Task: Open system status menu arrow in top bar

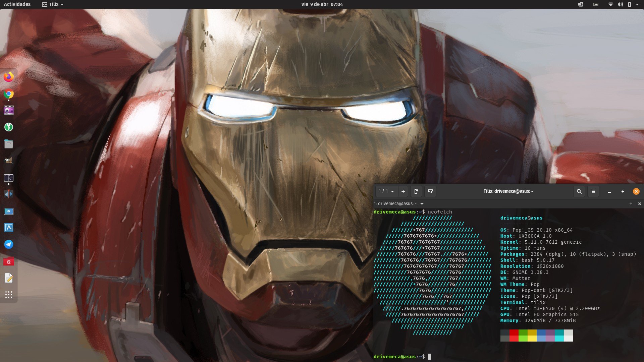Action: [637, 4]
